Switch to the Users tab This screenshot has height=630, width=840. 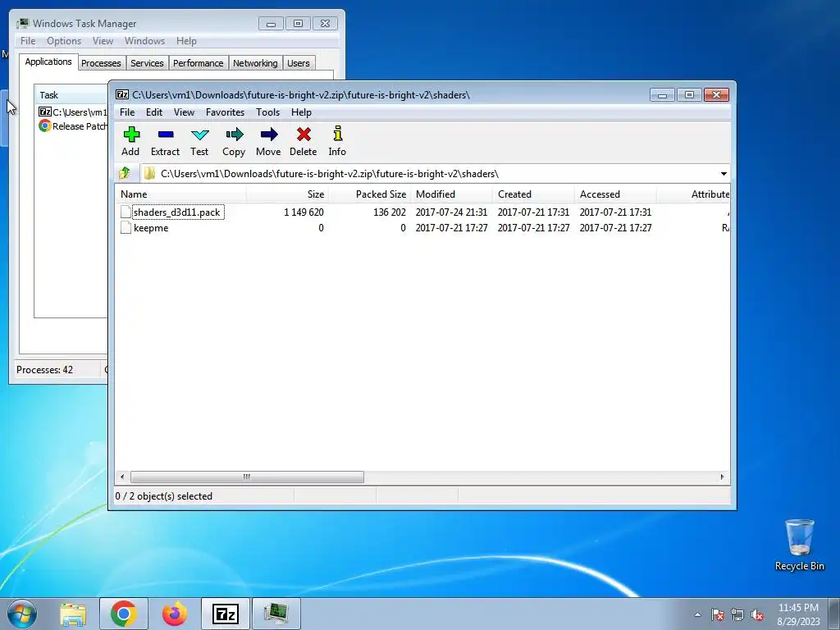click(299, 63)
